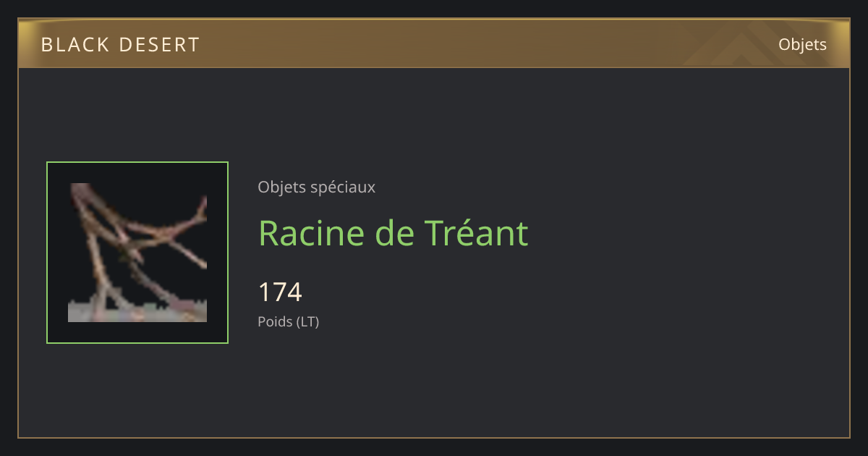Click the word DESERT in the header
868x456 pixels.
(160, 45)
